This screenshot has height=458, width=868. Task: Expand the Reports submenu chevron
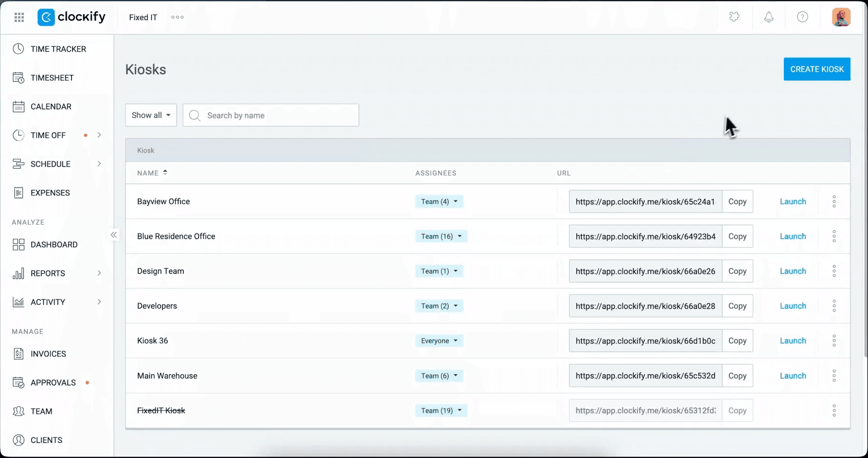[x=99, y=273]
